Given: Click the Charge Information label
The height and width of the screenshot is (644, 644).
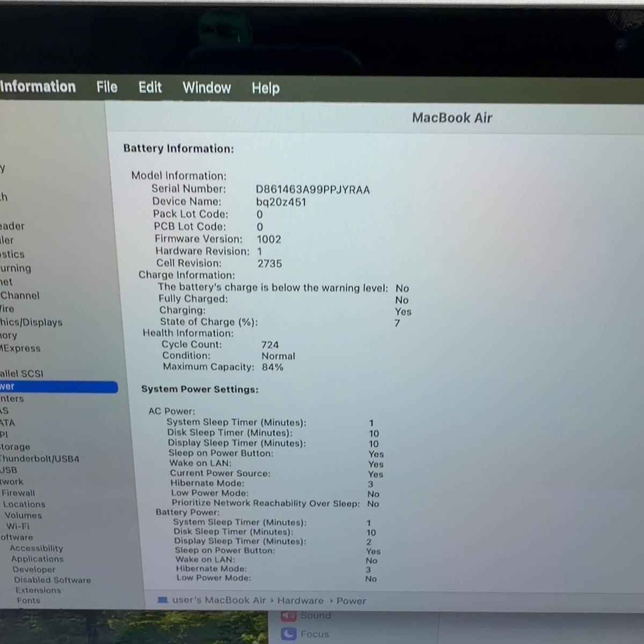Looking at the screenshot, I should (x=187, y=275).
